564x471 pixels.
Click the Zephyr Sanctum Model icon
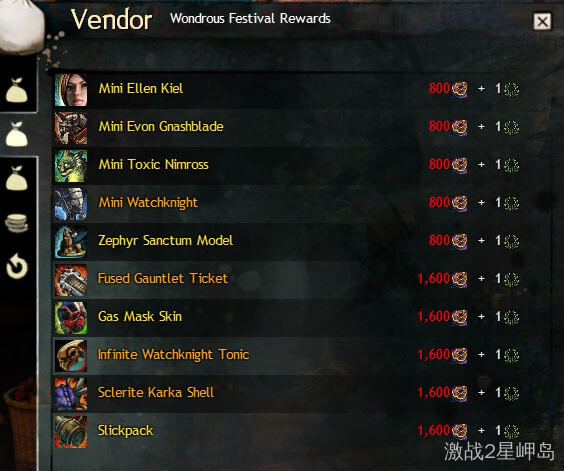(71, 242)
